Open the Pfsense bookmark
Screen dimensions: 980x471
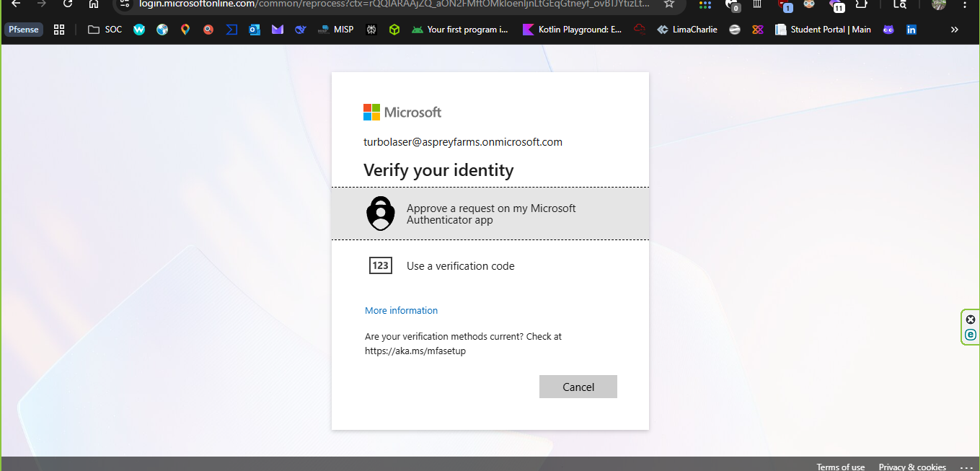(x=24, y=30)
